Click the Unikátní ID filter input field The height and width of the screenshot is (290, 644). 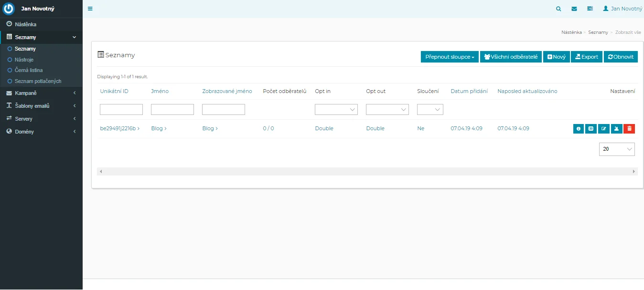point(121,110)
